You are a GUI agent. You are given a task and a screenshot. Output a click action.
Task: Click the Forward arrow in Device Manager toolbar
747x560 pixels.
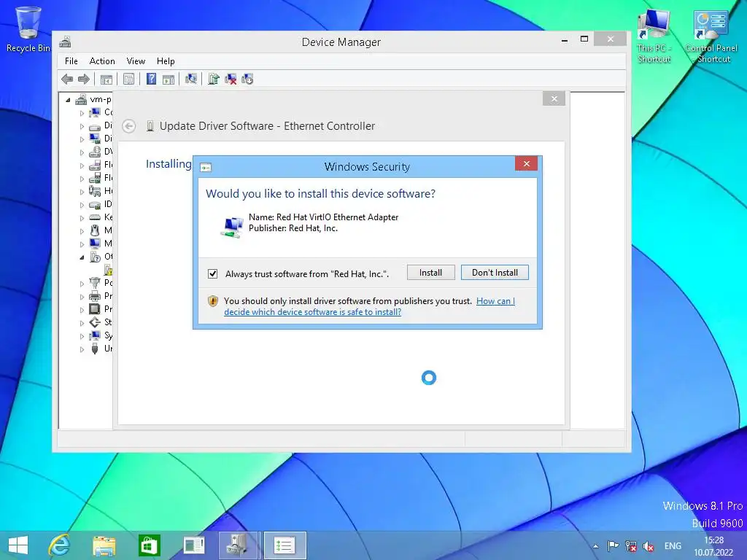pos(83,79)
